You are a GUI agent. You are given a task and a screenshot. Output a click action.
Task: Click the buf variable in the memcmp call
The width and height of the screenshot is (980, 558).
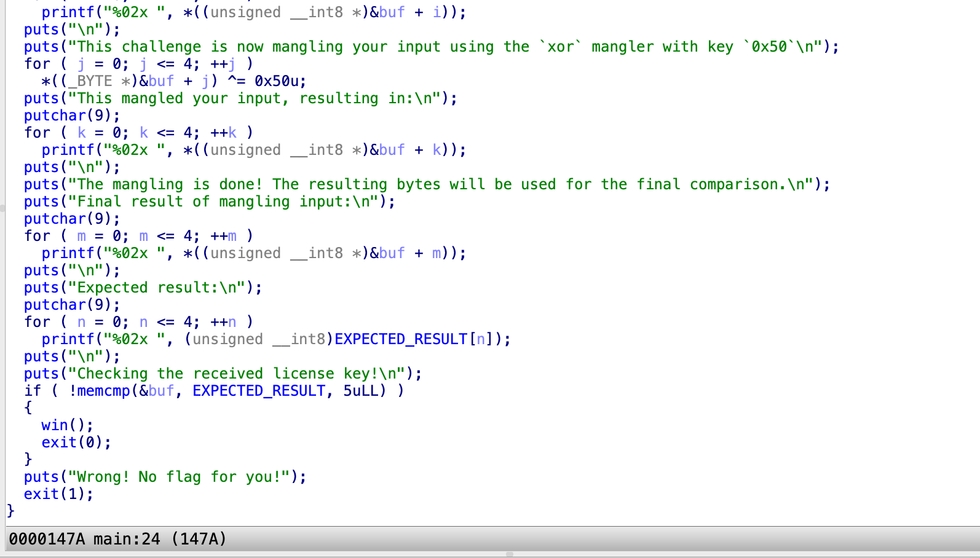click(x=161, y=391)
